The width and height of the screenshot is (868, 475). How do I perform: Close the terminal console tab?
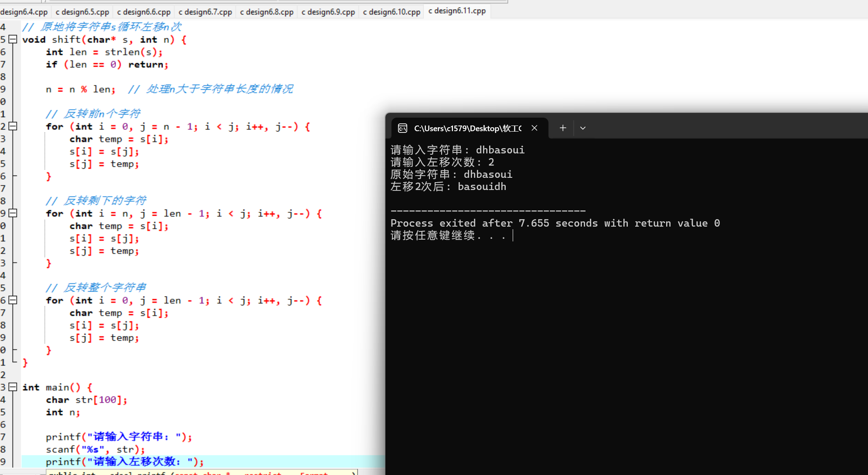click(x=534, y=128)
